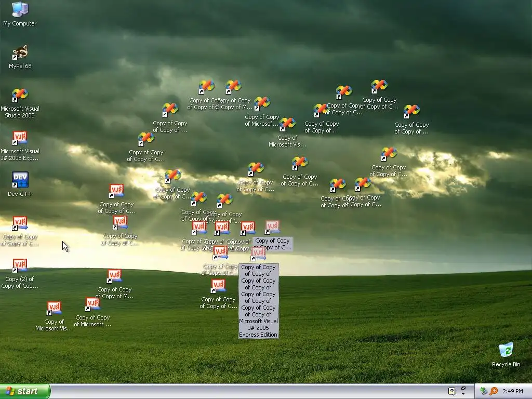Click the full label ending in Express Edition
The width and height of the screenshot is (532, 399).
(x=259, y=301)
